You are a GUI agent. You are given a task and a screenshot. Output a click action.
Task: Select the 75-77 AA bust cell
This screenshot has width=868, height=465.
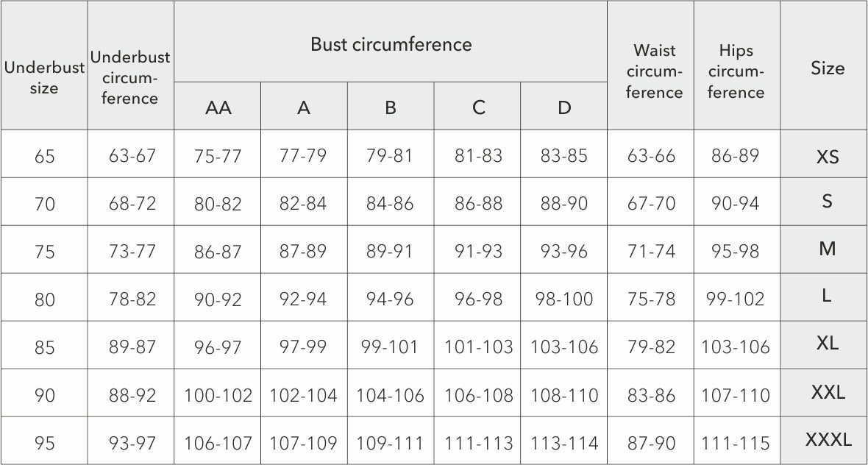tap(218, 157)
